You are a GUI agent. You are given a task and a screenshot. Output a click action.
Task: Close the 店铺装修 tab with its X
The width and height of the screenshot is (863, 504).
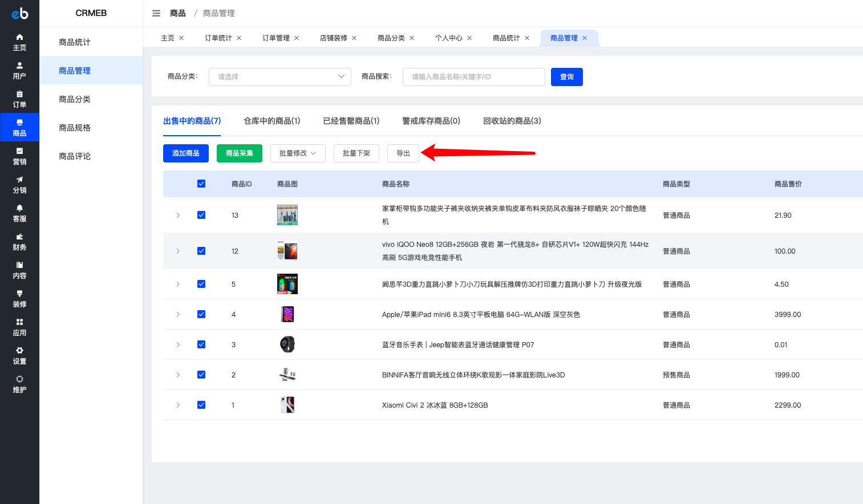pyautogui.click(x=354, y=38)
